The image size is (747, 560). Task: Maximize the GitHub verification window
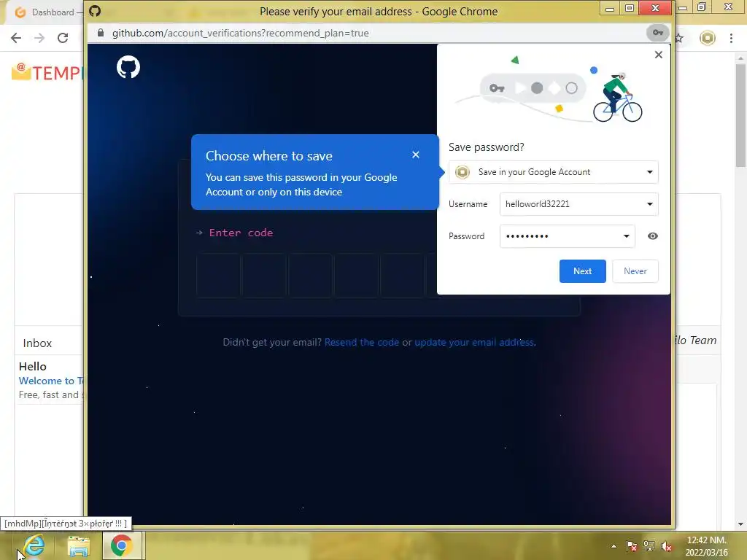coord(630,8)
